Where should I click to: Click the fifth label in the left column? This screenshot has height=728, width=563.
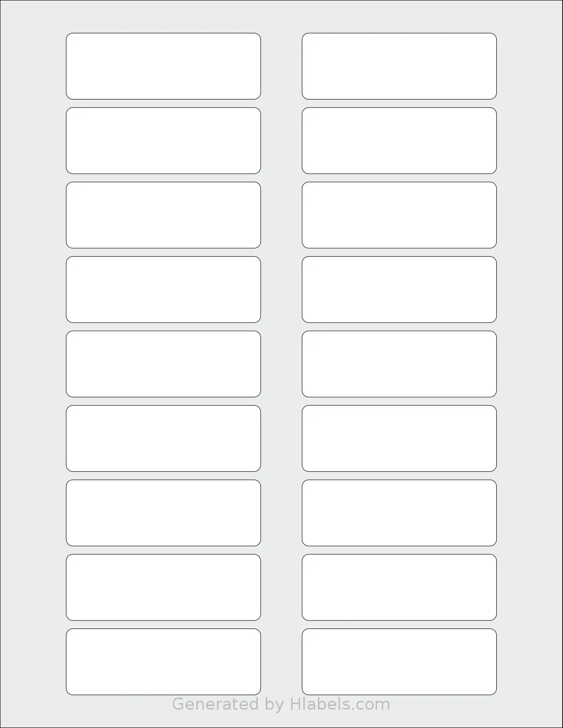click(163, 364)
